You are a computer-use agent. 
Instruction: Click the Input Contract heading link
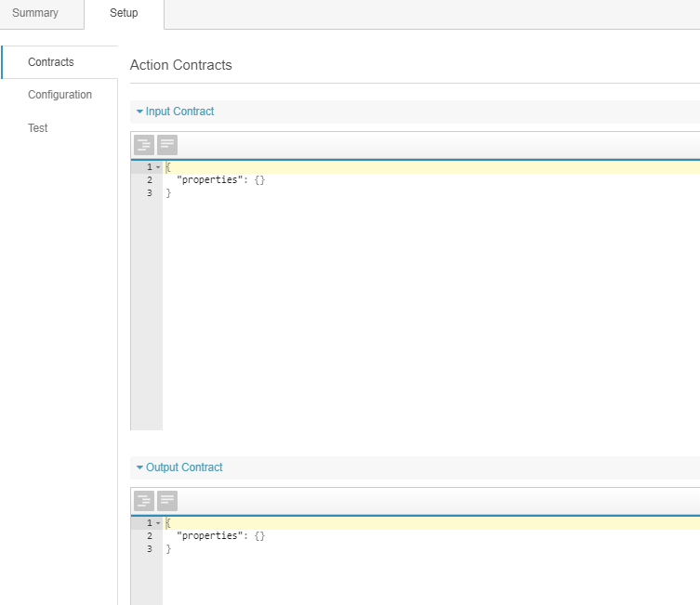pyautogui.click(x=179, y=112)
